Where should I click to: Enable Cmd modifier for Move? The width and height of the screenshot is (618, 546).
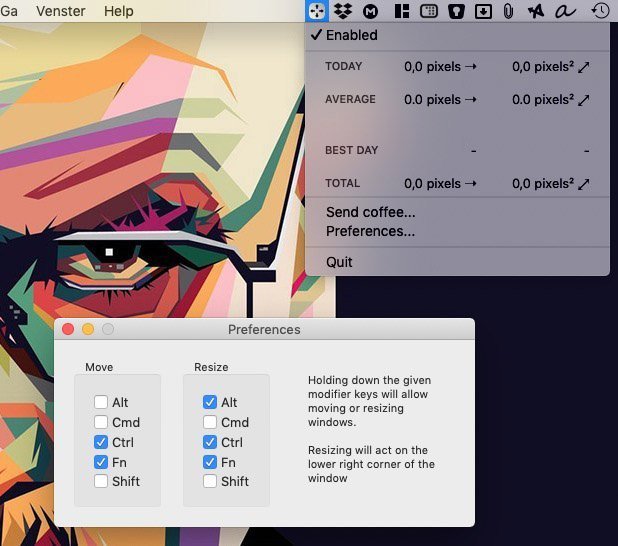(x=101, y=422)
